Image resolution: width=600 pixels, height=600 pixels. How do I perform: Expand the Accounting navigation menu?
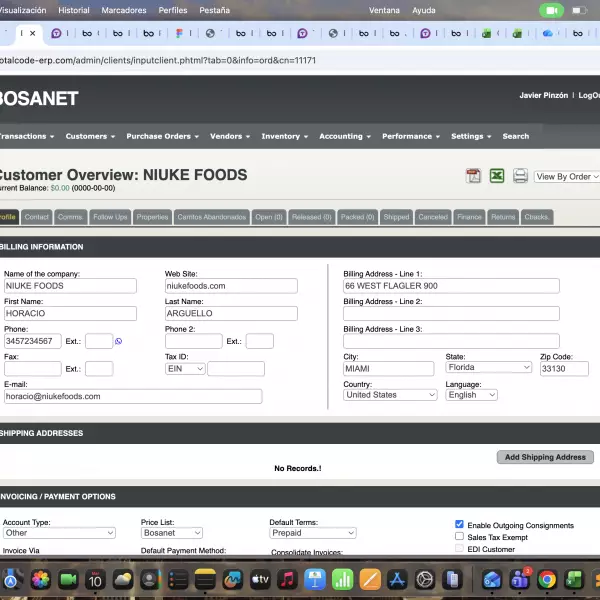tap(345, 137)
